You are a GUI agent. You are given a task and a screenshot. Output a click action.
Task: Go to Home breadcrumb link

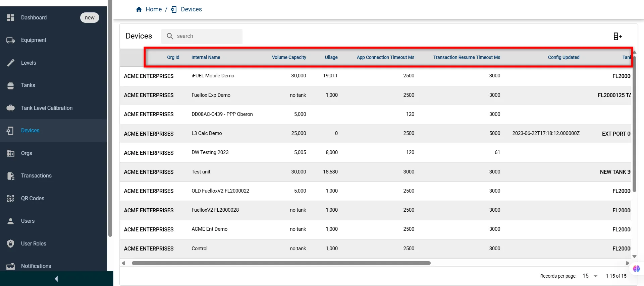click(154, 9)
